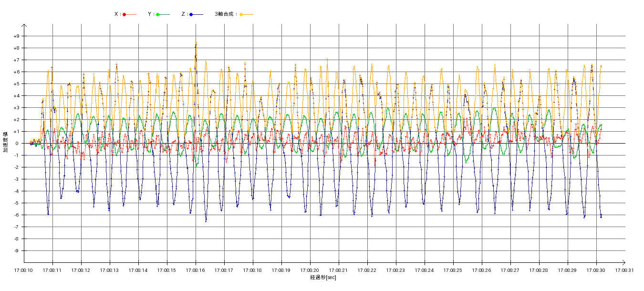
Task: Select the 17:08:20 time tick label
Action: [x=310, y=270]
